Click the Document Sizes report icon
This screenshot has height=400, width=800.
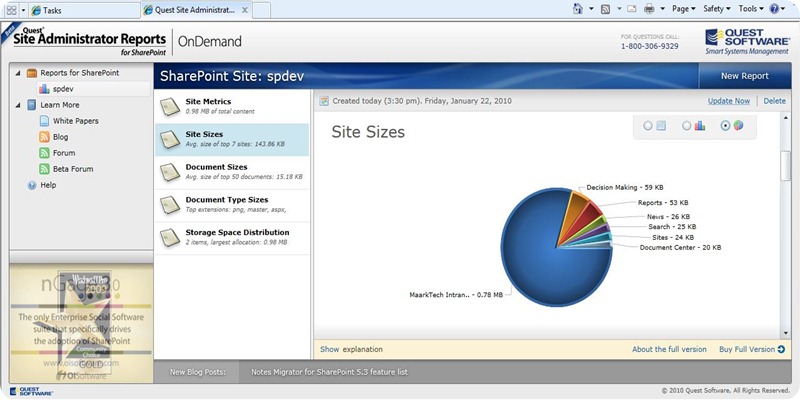[169, 172]
